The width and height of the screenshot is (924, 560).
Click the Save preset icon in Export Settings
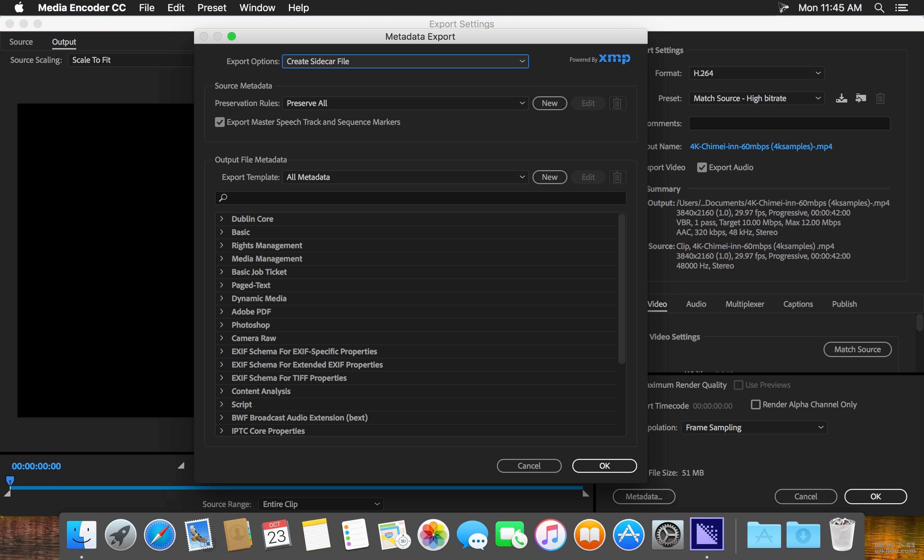point(842,98)
